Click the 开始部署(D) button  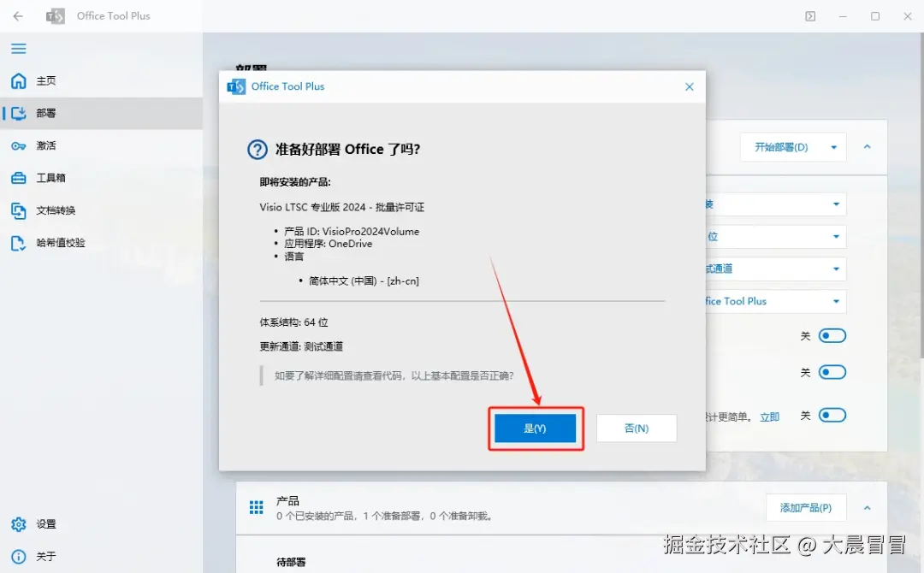(x=781, y=147)
